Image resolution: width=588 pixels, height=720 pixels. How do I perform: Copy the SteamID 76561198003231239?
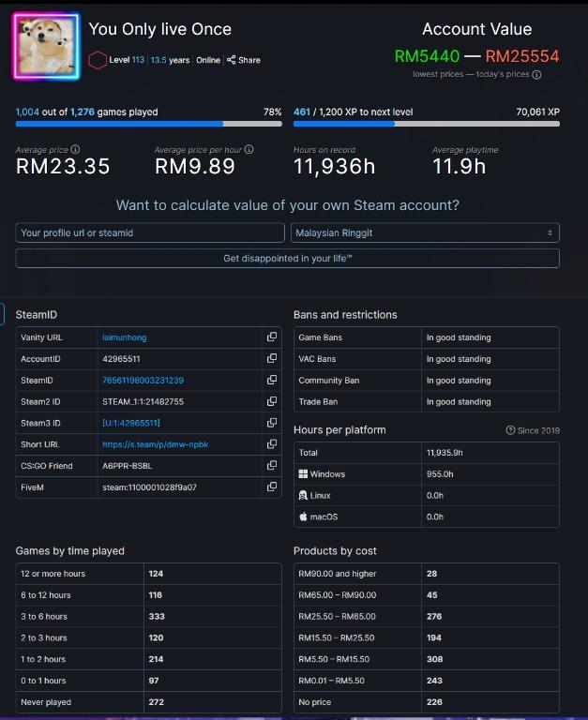point(272,381)
